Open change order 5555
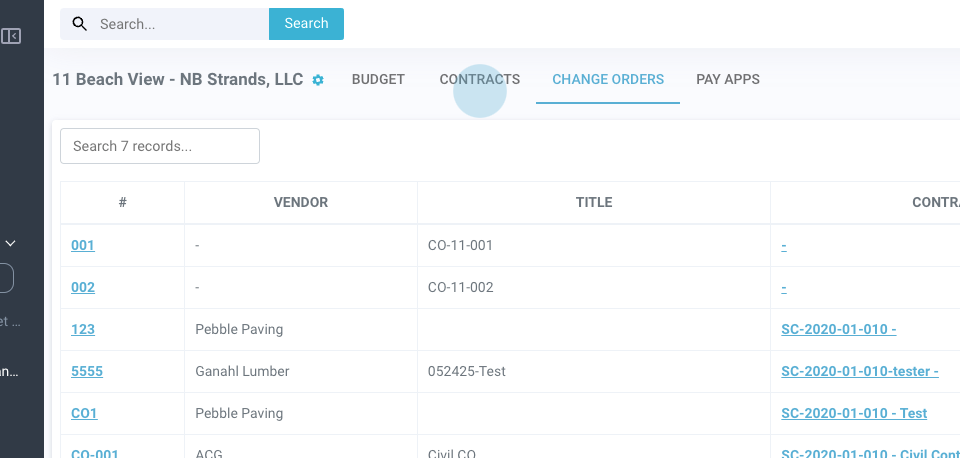This screenshot has height=458, width=960. tap(87, 371)
